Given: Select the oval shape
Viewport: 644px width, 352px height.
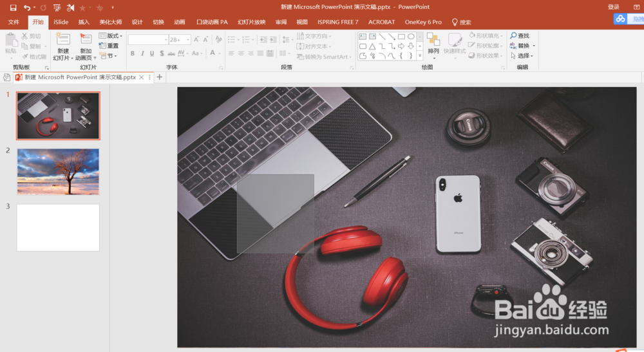Looking at the screenshot, I should coord(411,37).
